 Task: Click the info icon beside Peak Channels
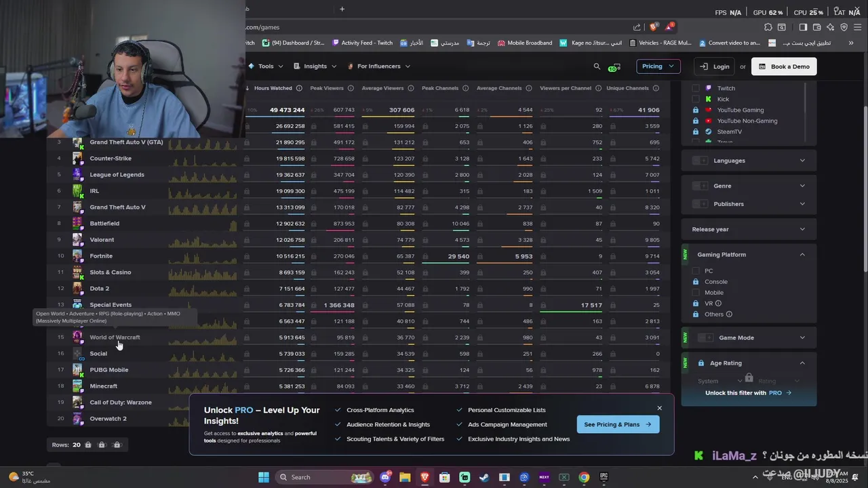465,88
